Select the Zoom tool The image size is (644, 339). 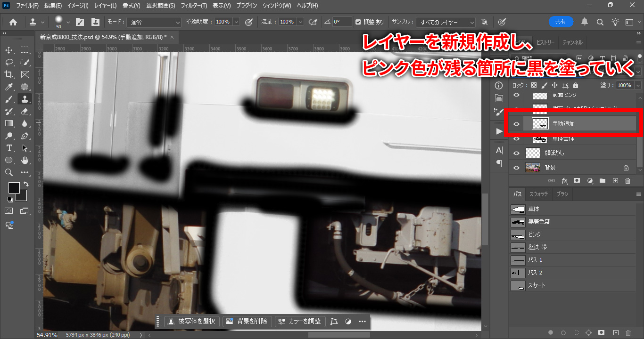coord(9,172)
